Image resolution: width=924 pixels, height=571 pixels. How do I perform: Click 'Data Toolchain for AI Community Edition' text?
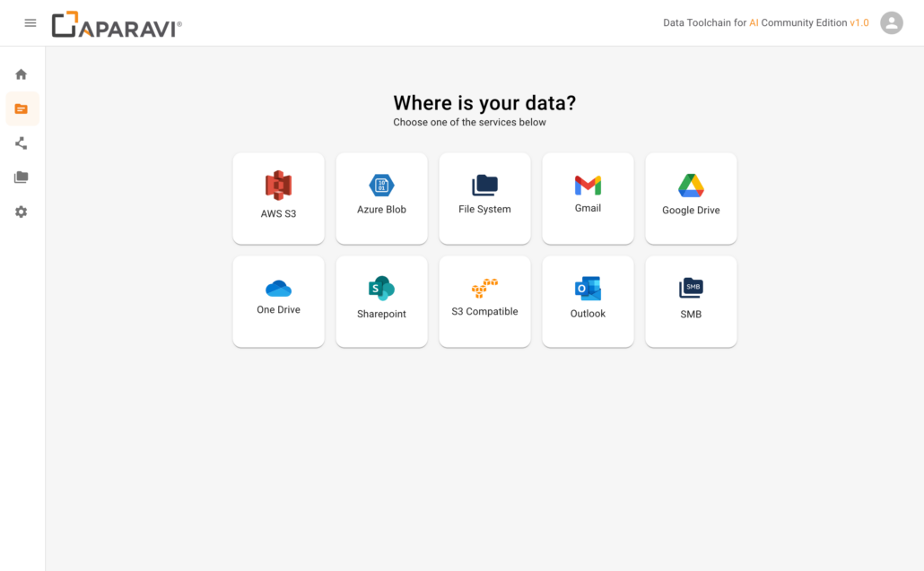tap(754, 23)
